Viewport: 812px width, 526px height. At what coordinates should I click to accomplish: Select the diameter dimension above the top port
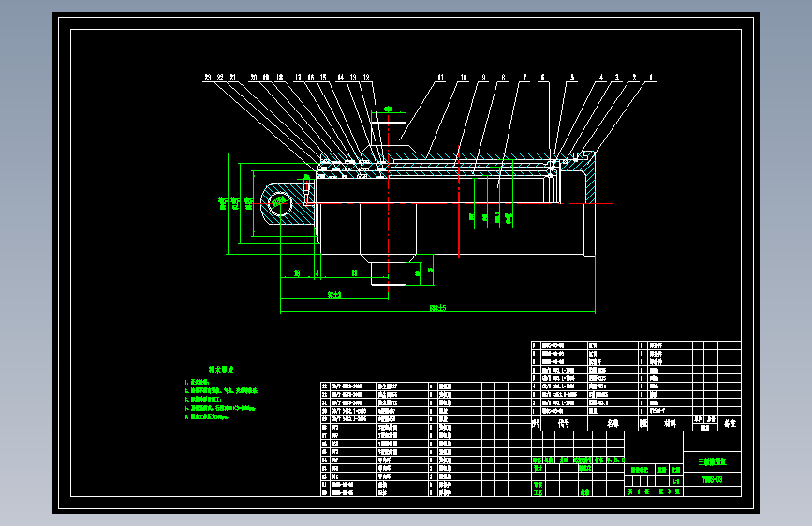(x=389, y=109)
